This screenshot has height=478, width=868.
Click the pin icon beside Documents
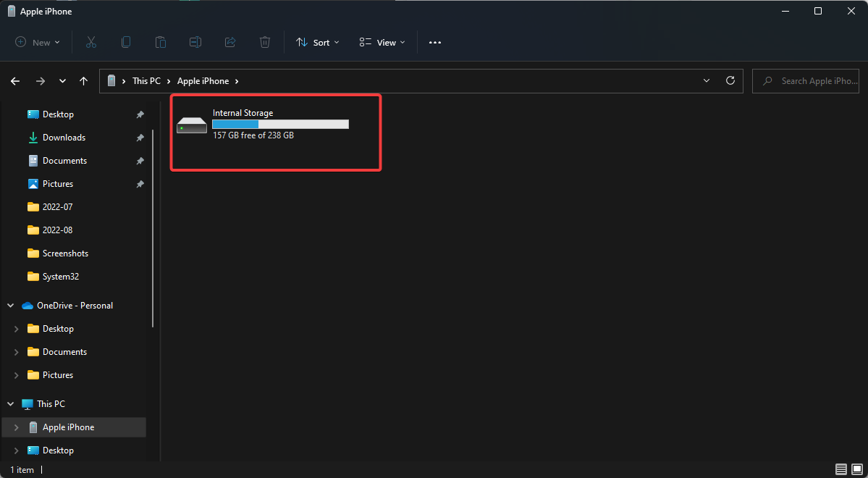140,161
